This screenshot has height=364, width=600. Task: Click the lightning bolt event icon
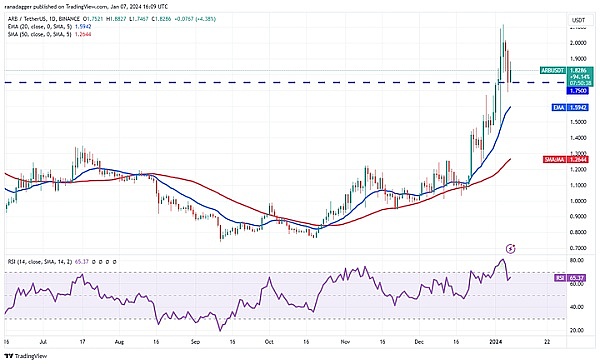(511, 249)
